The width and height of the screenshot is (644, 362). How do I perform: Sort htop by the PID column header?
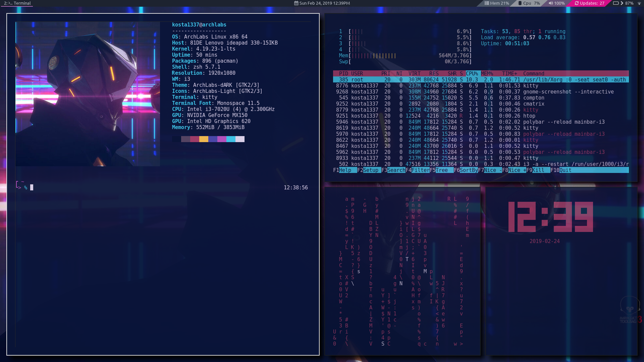pyautogui.click(x=343, y=74)
